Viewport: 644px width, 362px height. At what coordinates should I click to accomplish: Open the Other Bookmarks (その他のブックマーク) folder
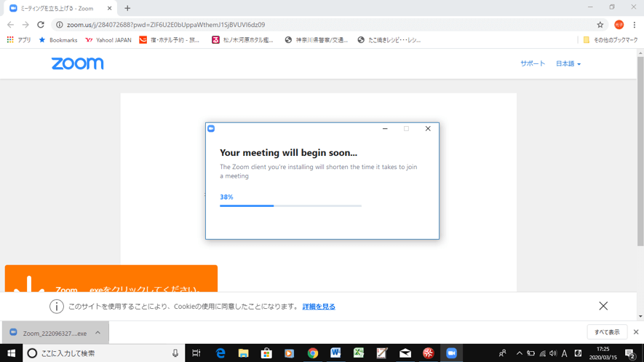[611, 40]
